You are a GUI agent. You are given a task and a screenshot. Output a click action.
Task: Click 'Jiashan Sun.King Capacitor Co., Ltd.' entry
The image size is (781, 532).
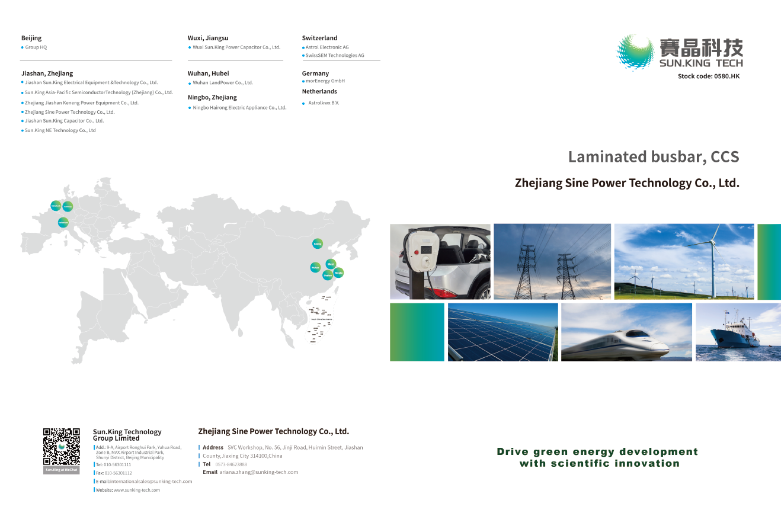(x=64, y=121)
